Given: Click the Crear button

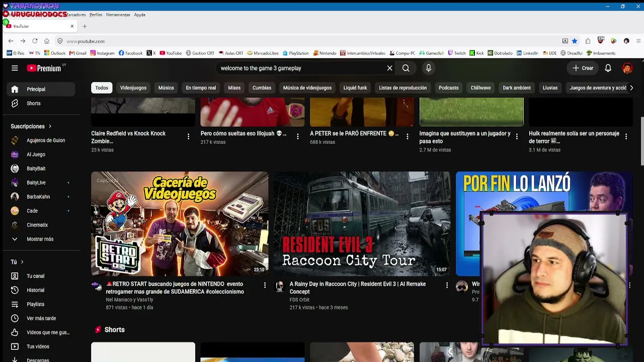Looking at the screenshot, I should (x=583, y=68).
